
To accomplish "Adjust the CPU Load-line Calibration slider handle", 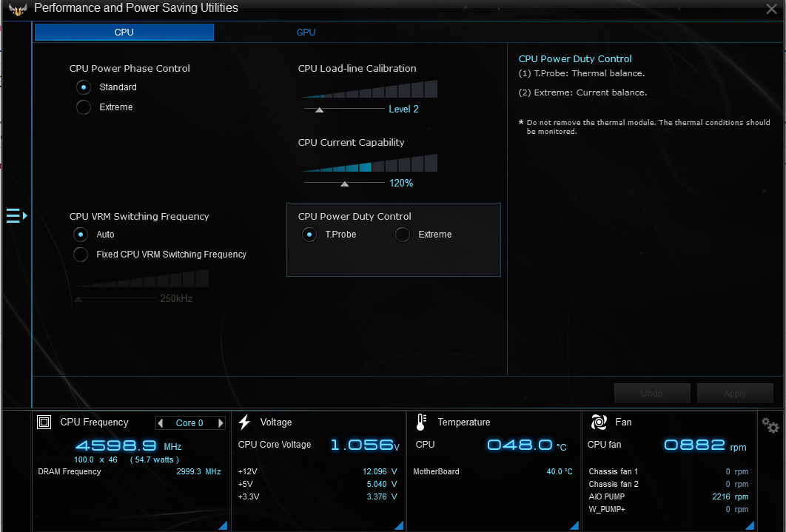I will pyautogui.click(x=319, y=110).
